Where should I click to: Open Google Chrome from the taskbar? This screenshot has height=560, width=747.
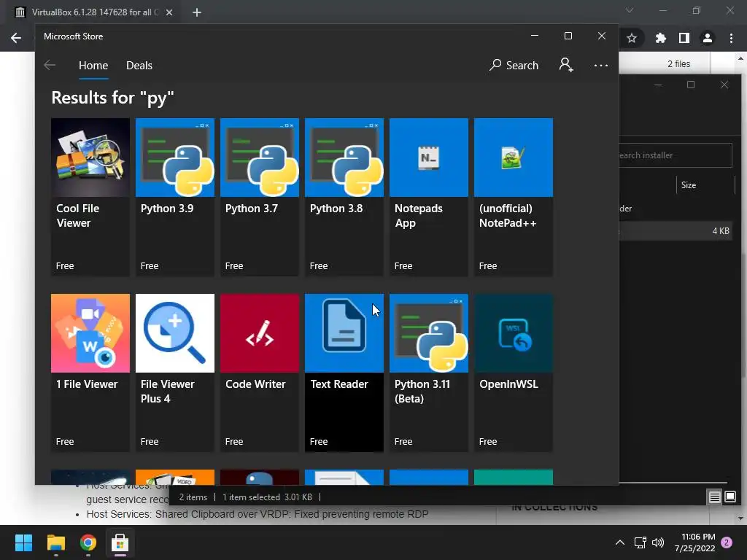(x=88, y=542)
